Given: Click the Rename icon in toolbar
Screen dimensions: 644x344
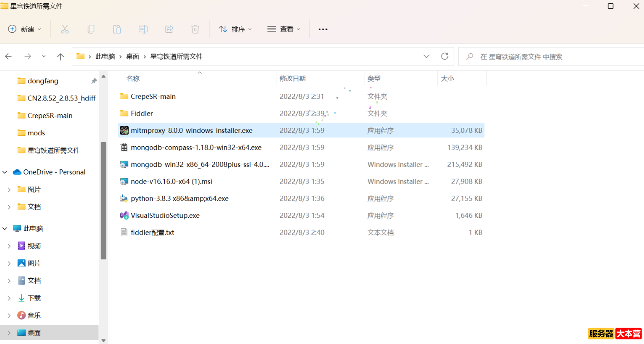Looking at the screenshot, I should (x=143, y=29).
